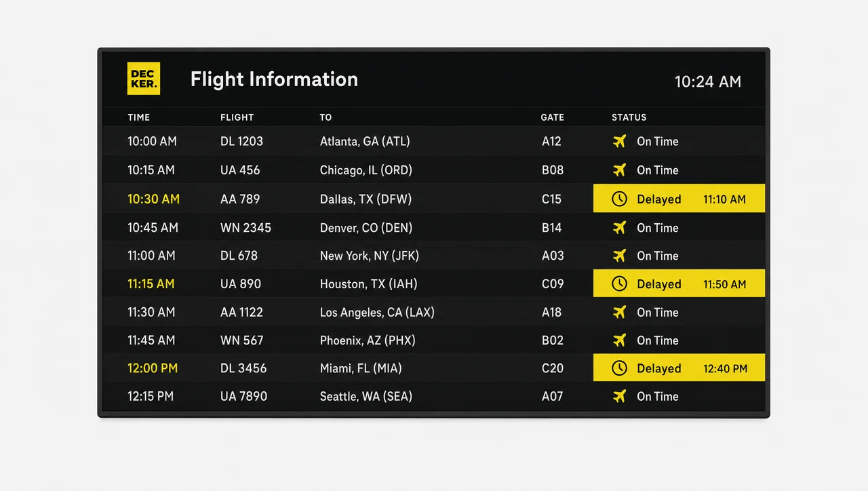Click the airplane icon for Denver flight

click(619, 228)
